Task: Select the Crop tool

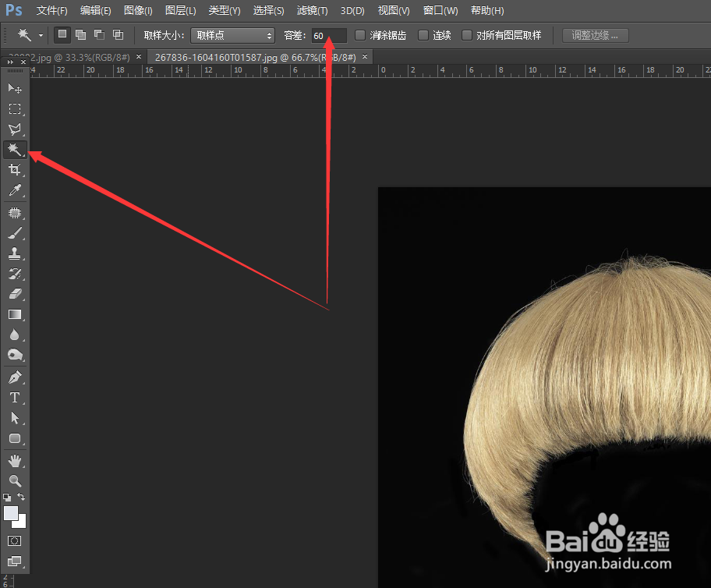Action: pos(15,170)
